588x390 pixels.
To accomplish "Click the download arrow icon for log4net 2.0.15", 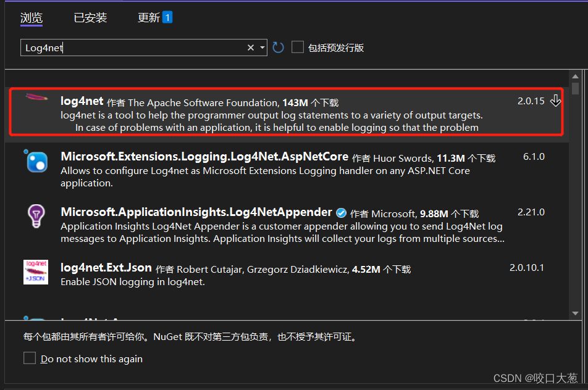I will (555, 101).
